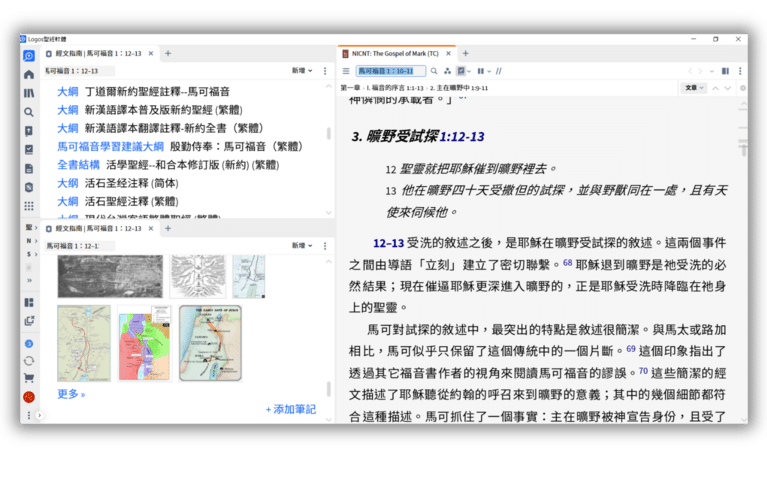767x479 pixels.
Task: Click the top guide panel scrollbar thumb
Action: (x=329, y=133)
